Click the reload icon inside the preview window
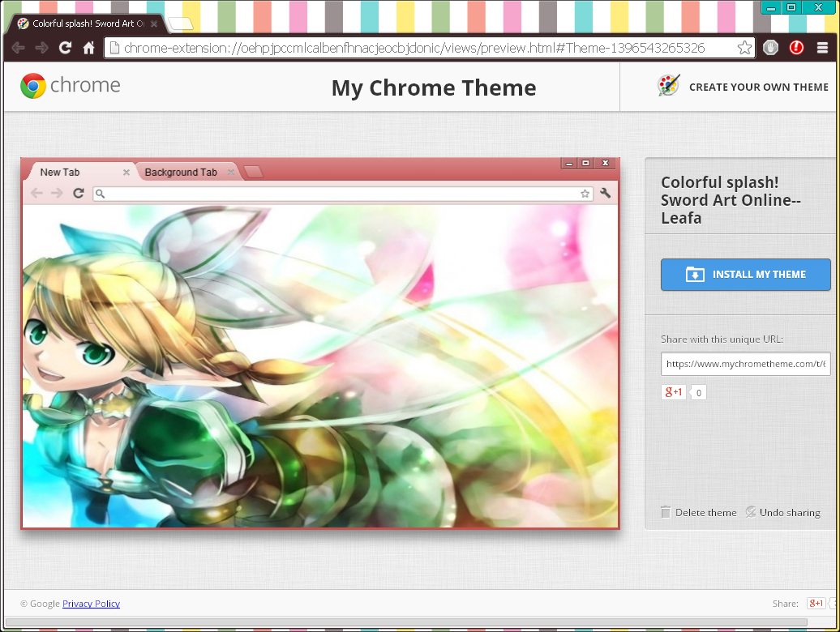The image size is (840, 632). pyautogui.click(x=78, y=194)
